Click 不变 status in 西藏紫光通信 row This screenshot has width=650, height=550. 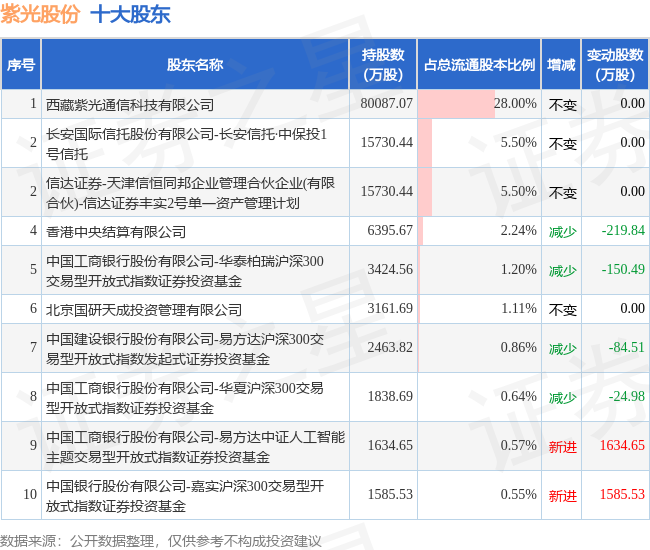563,104
